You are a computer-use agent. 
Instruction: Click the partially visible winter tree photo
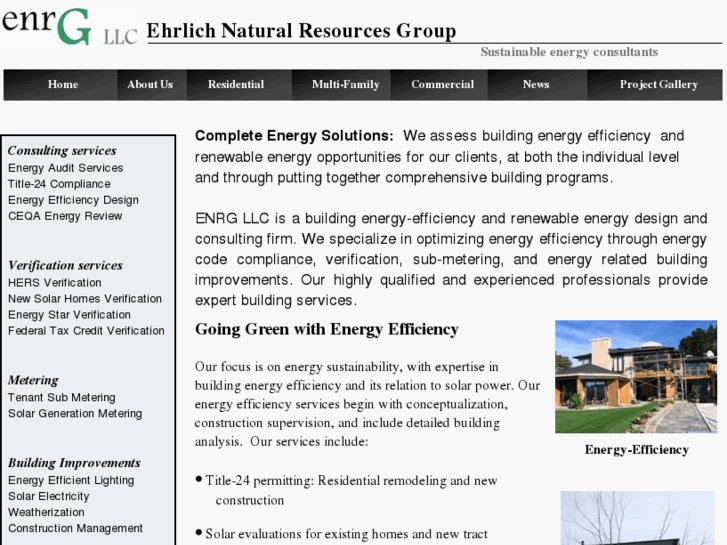[x=638, y=518]
